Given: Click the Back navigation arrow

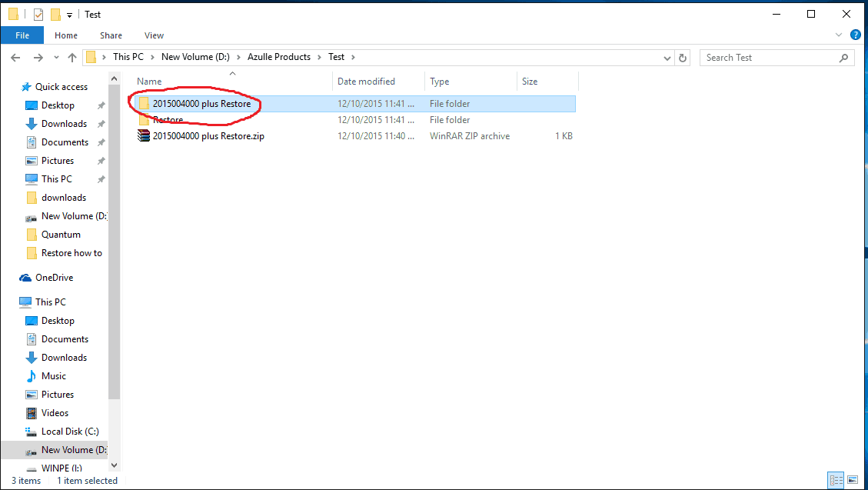Looking at the screenshot, I should pyautogui.click(x=15, y=58).
